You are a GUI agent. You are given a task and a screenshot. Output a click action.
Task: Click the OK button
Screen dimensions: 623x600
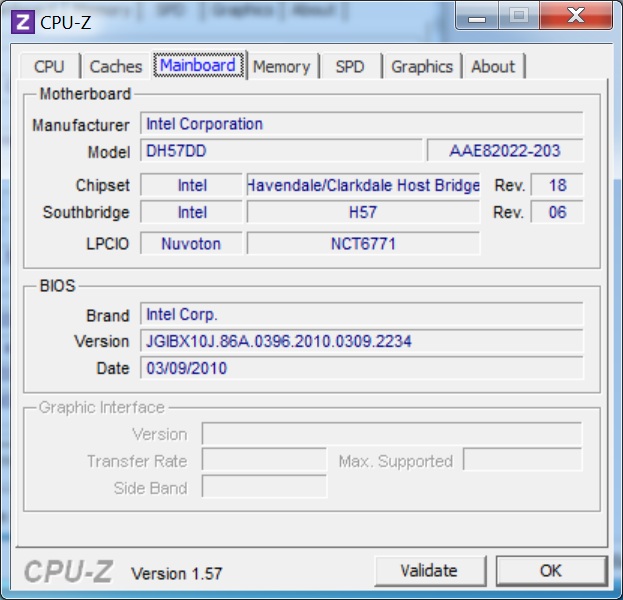tap(551, 571)
